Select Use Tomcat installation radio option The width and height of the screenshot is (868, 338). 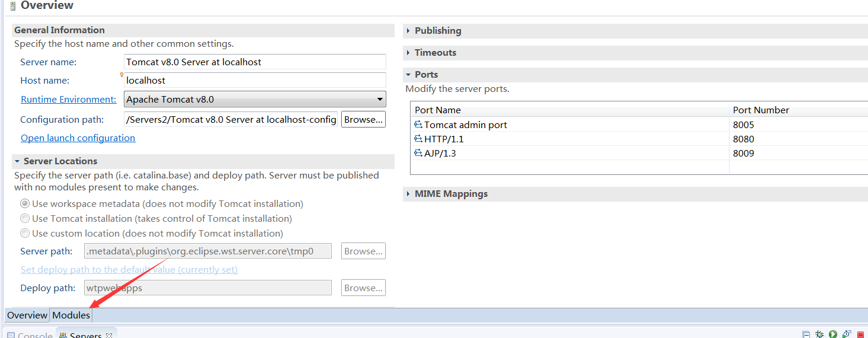pyautogui.click(x=25, y=218)
